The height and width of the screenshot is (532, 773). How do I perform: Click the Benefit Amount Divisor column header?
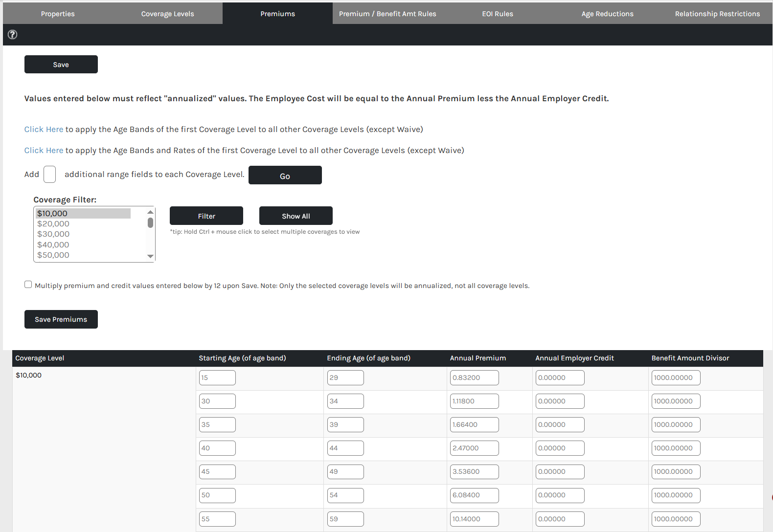[x=690, y=358]
